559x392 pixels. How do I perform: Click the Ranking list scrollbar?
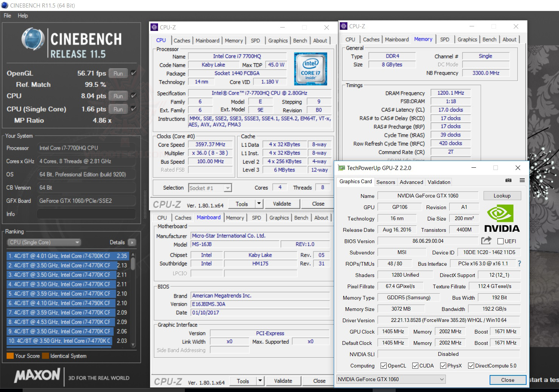coord(133,299)
